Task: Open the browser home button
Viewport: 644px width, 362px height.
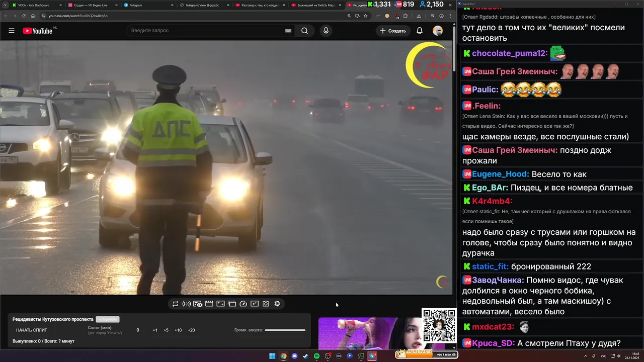Action: click(33, 16)
